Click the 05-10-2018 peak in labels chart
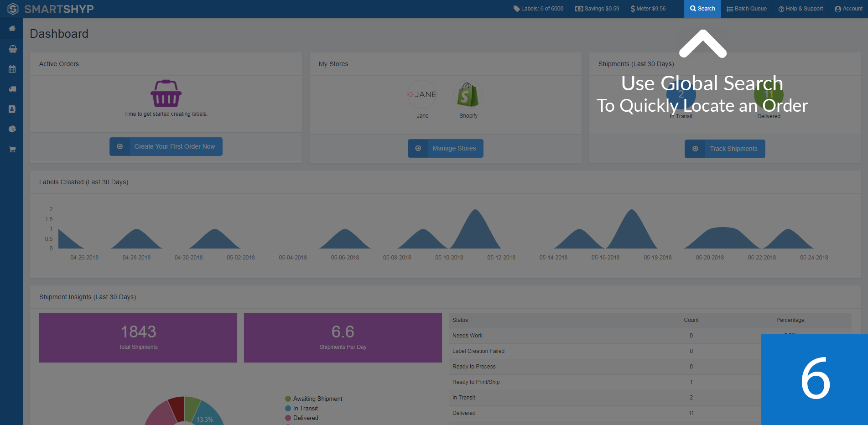The width and height of the screenshot is (868, 425). pos(475,228)
